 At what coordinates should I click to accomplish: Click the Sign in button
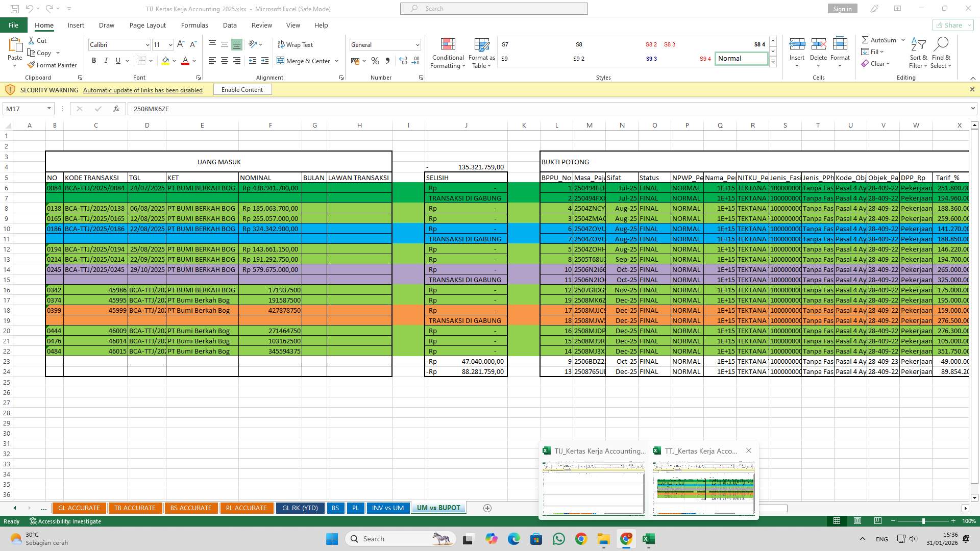tap(842, 9)
